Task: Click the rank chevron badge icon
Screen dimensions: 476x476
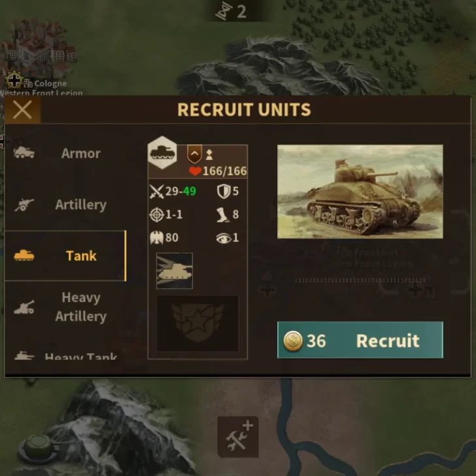Action: point(195,154)
